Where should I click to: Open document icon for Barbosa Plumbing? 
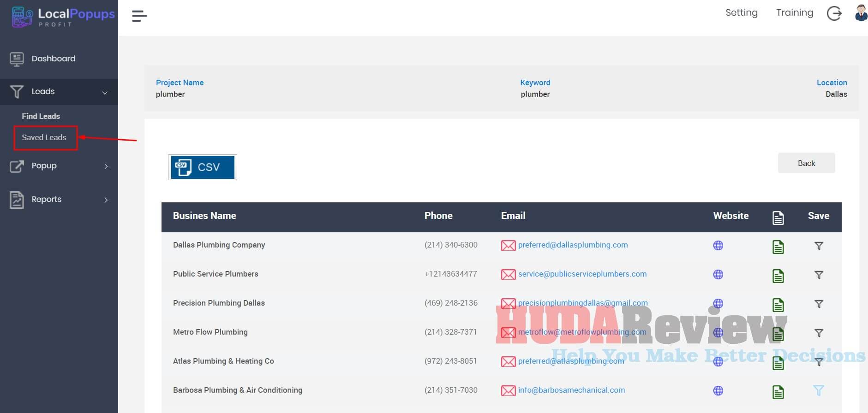coord(778,392)
